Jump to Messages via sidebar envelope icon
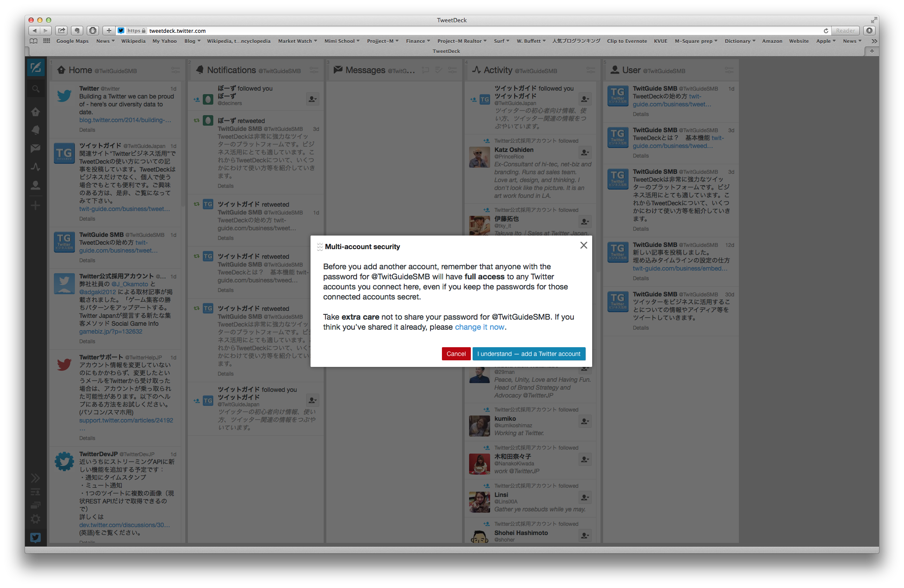 tap(35, 148)
